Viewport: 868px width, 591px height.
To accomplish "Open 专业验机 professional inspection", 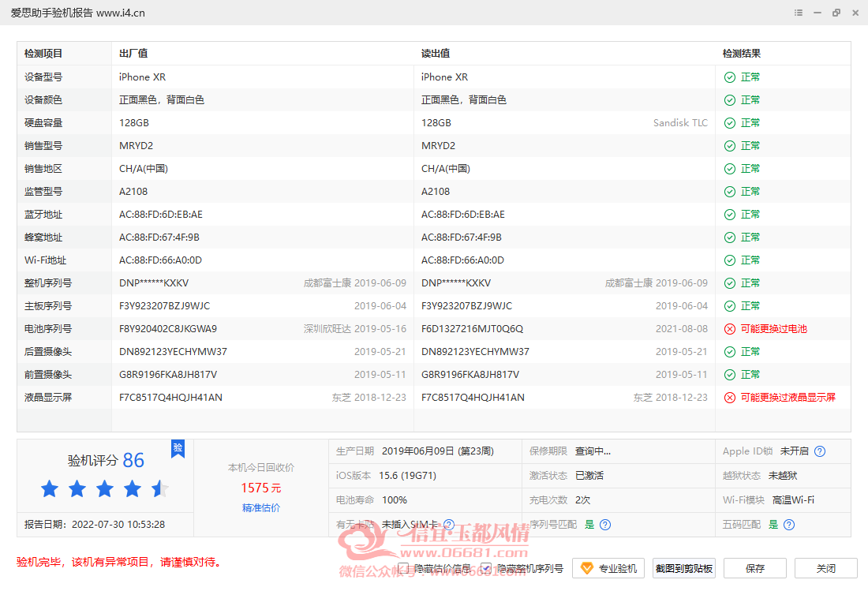I will 608,568.
